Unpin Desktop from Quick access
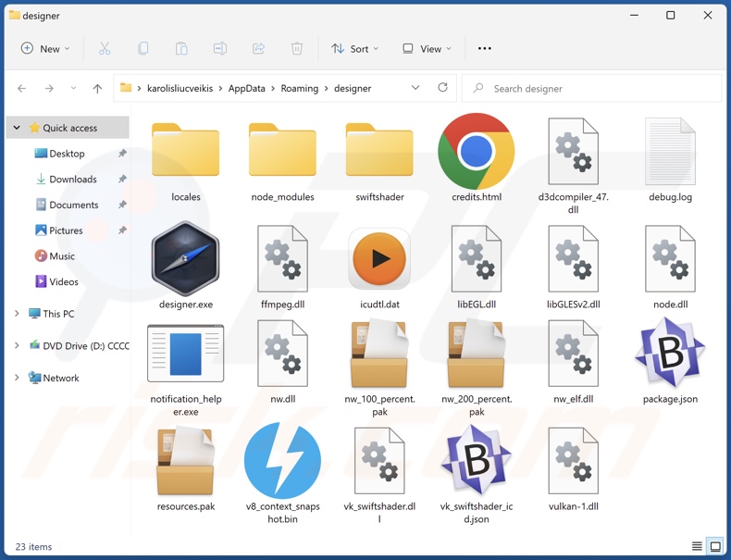The height and width of the screenshot is (560, 731). point(122,154)
